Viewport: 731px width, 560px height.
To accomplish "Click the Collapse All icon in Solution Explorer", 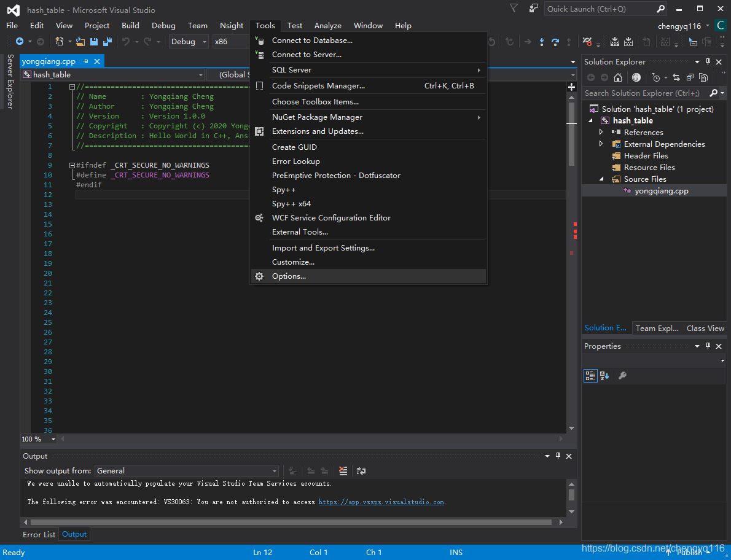I will pos(690,77).
